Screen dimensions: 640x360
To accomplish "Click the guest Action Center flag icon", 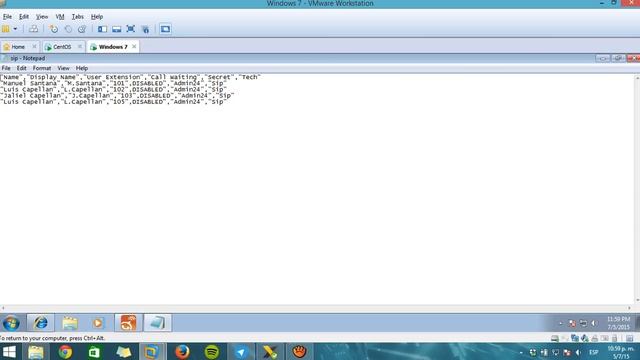I will 572,323.
